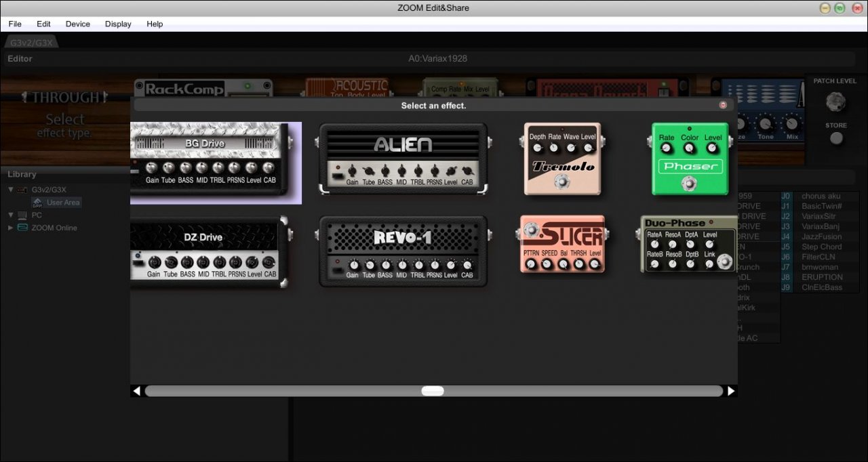Screen dimensions: 868x462
Task: Click the PATCH LEVEL knob
Action: (835, 102)
